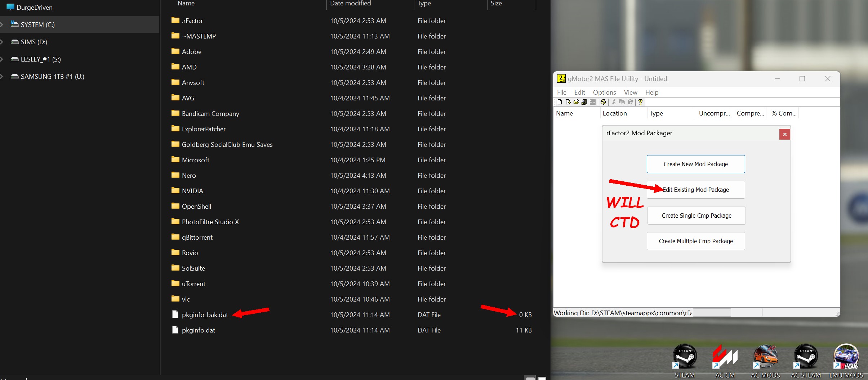Select SIMS (D:) drive in navigation pane
Viewport: 868px width, 380px height.
[x=80, y=42]
